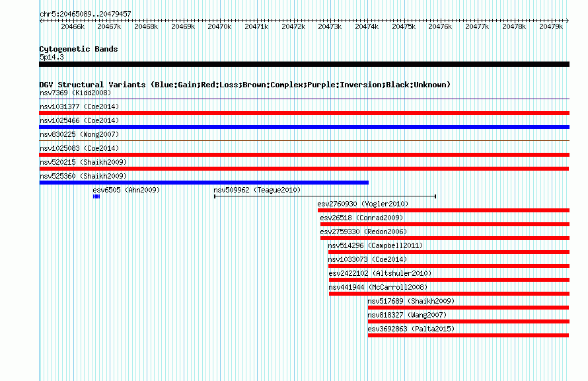Click the 20468k ruler tick label
Viewport: 588px width, 381px height.
pyautogui.click(x=146, y=26)
